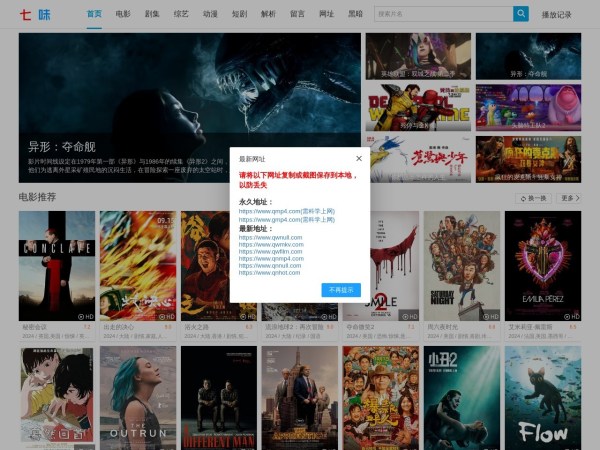600x450 pixels.
Task: Open The Outrun movie poster
Action: click(138, 397)
